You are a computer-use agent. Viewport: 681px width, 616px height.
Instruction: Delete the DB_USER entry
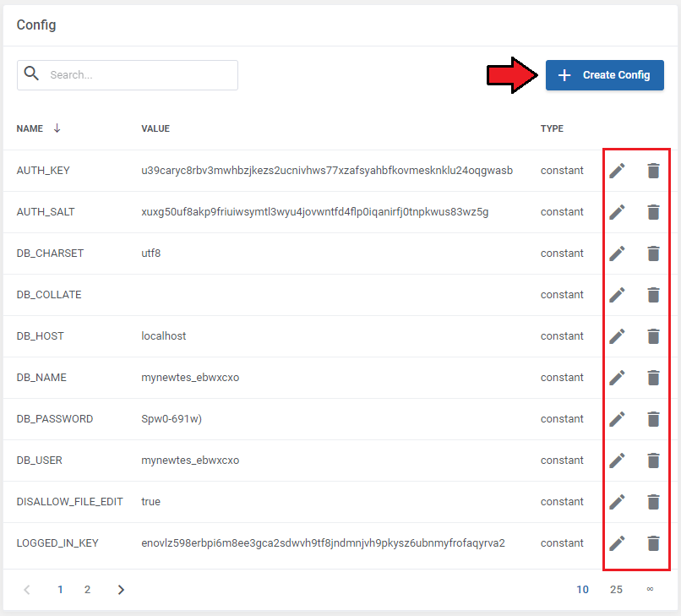(653, 461)
